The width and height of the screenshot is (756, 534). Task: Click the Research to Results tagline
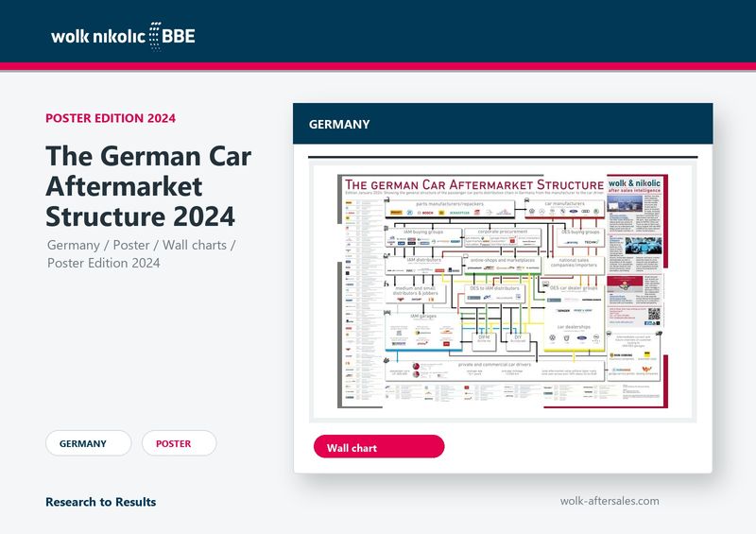[x=101, y=502]
